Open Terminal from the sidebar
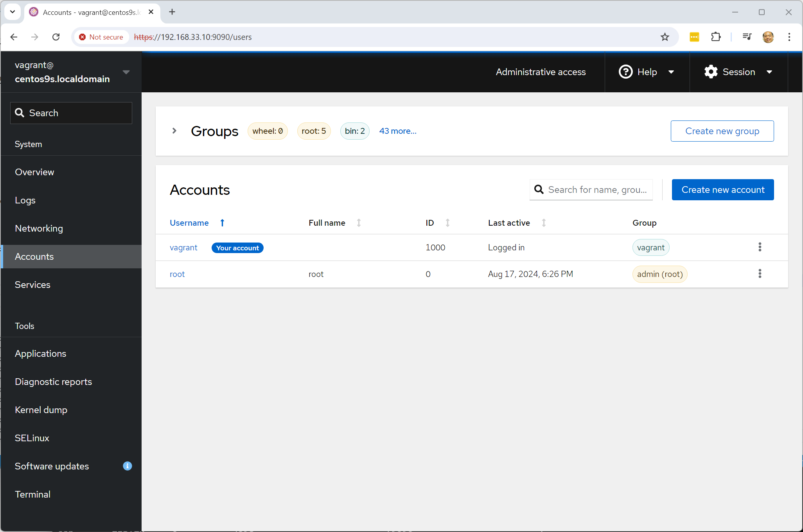This screenshot has height=532, width=803. click(x=32, y=494)
